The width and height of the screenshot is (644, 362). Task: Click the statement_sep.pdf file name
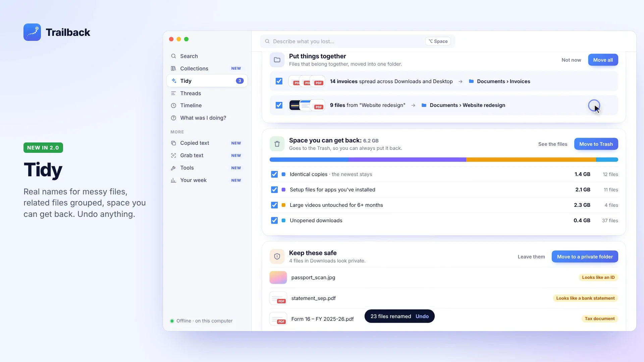coord(313,298)
